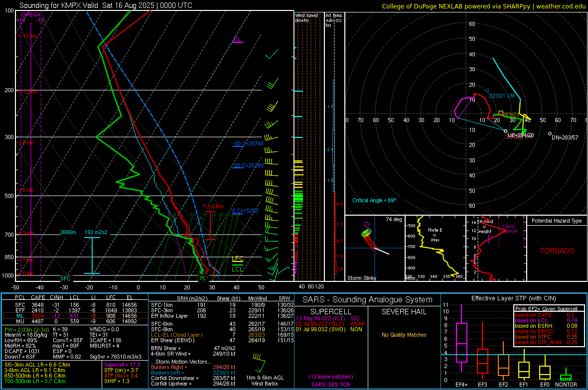This screenshot has height=390, width=588.
Task: Click the 'No Quality Matches' hail text
Action: [x=404, y=335]
